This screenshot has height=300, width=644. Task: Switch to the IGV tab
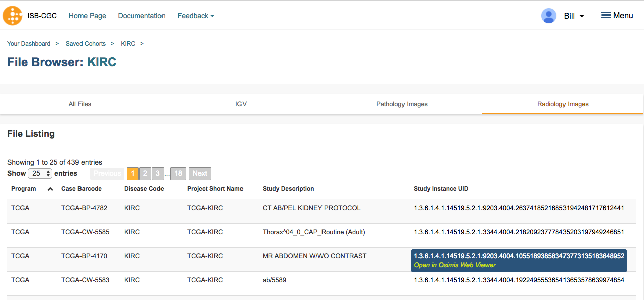point(241,104)
